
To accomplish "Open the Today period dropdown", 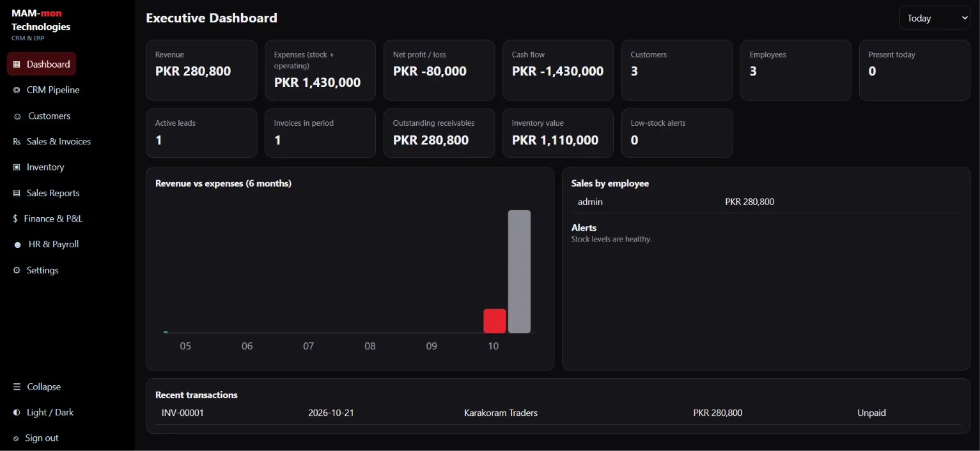I will 935,18.
